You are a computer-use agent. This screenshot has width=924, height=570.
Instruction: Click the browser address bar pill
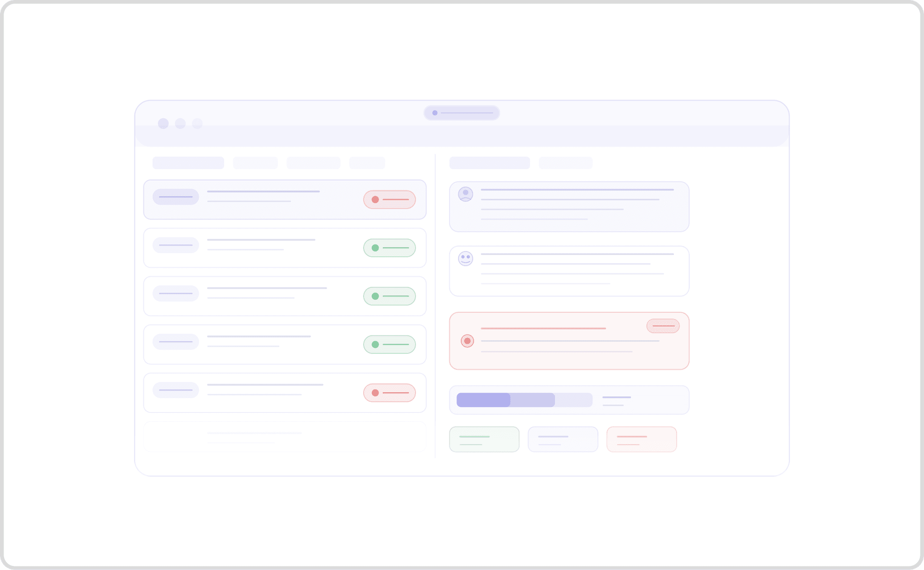(462, 113)
